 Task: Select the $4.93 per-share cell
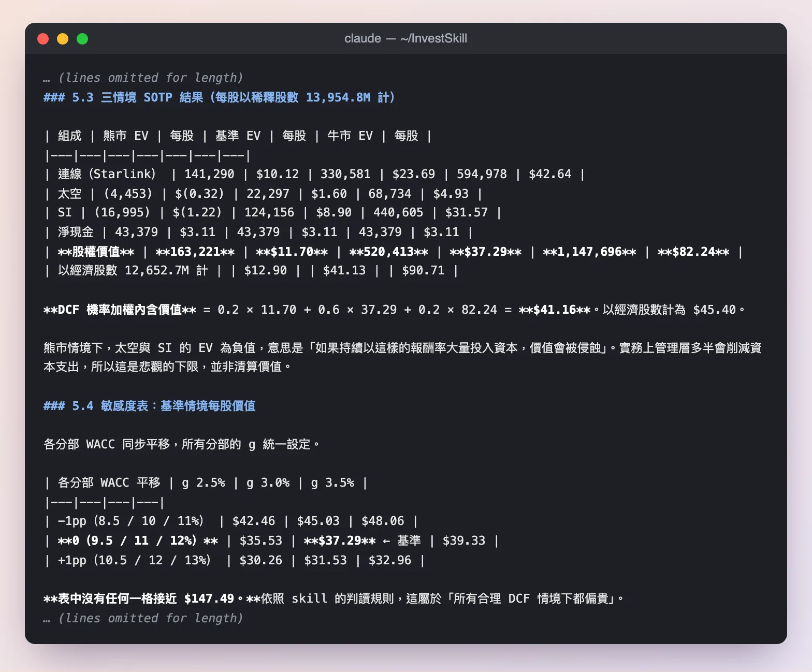pyautogui.click(x=451, y=194)
